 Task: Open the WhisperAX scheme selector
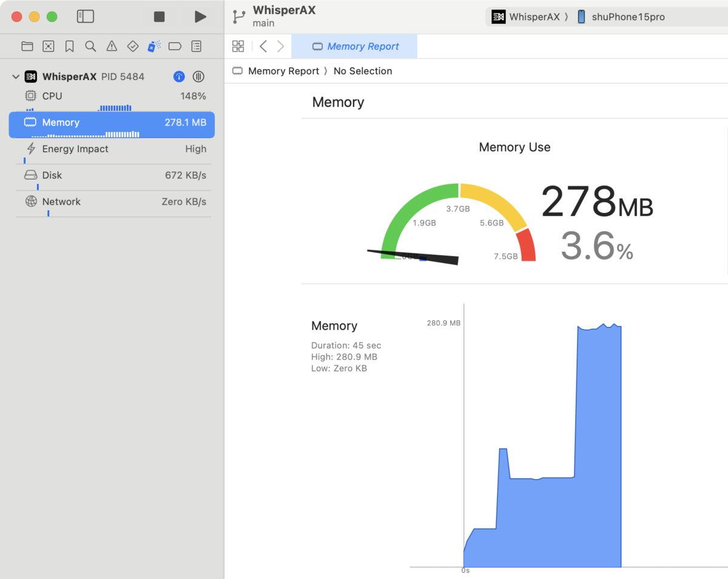526,17
